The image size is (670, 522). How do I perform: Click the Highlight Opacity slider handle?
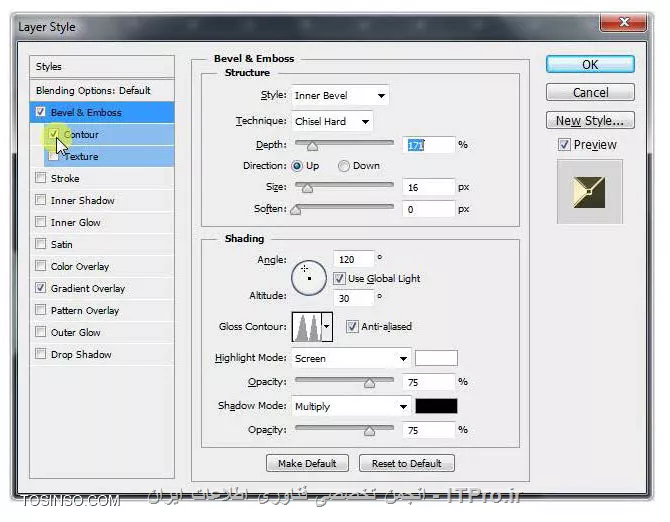370,383
